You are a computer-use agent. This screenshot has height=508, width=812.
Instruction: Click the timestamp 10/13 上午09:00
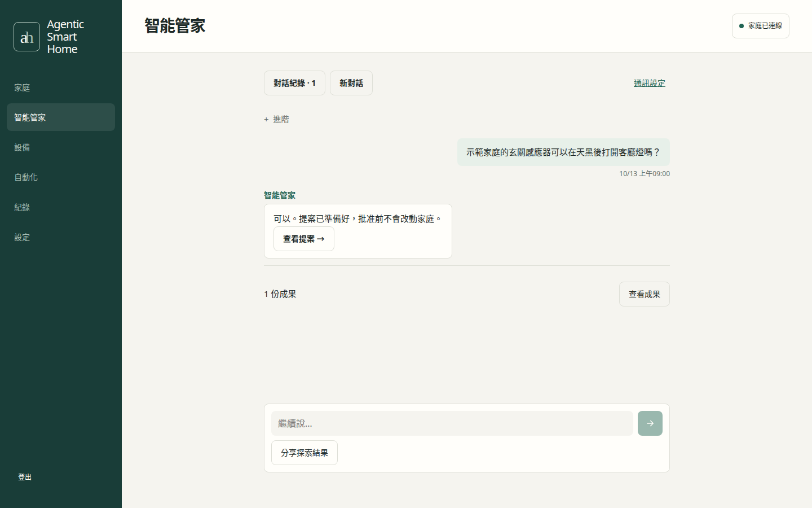click(645, 174)
